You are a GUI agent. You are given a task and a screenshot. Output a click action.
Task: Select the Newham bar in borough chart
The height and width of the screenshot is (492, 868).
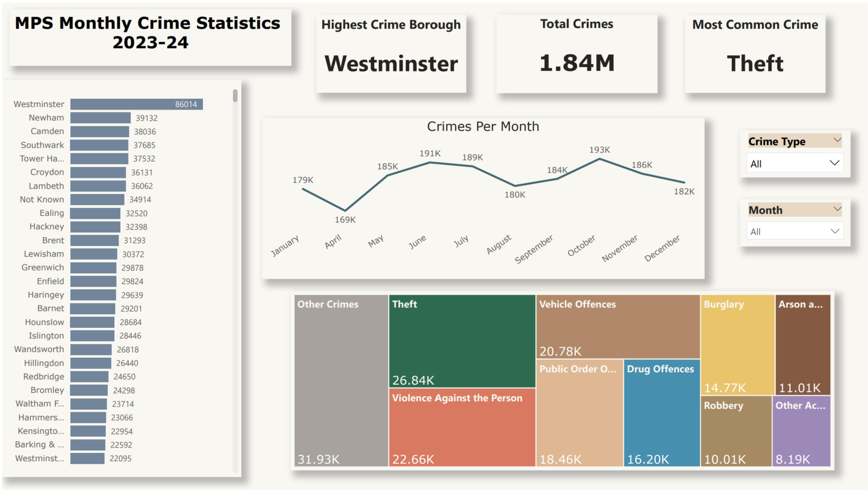(100, 118)
